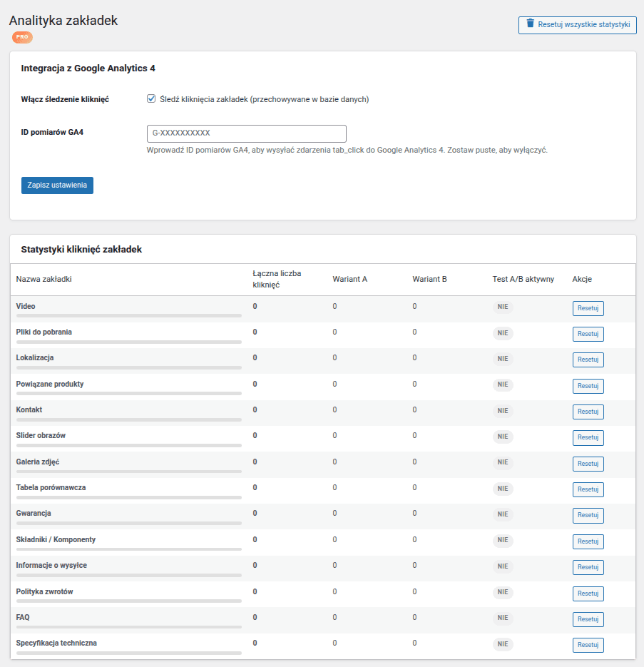Click NIE badge in Powiązane produkty row
This screenshot has width=644, height=667.
tap(503, 385)
